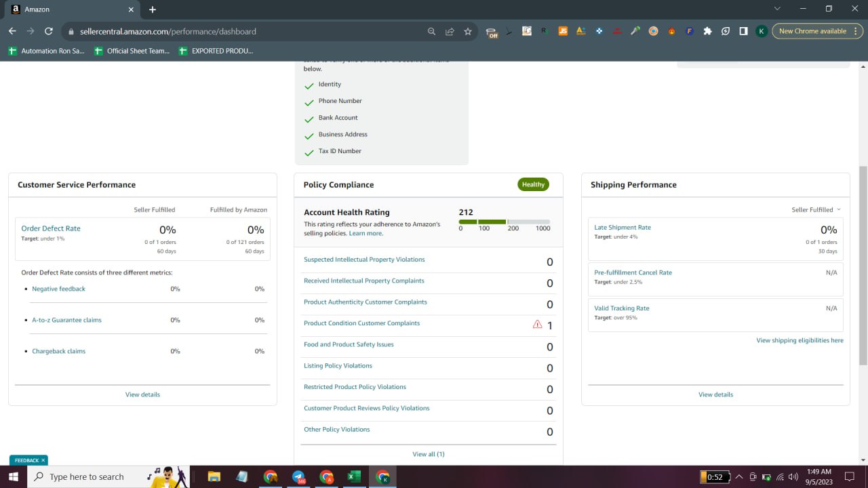The width and height of the screenshot is (868, 488).
Task: Open the Late Shipment Rate link
Action: click(623, 228)
